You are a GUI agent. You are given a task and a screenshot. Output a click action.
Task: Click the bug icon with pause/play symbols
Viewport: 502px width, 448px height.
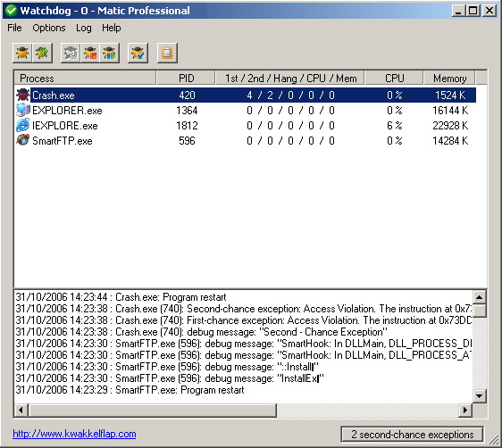110,53
